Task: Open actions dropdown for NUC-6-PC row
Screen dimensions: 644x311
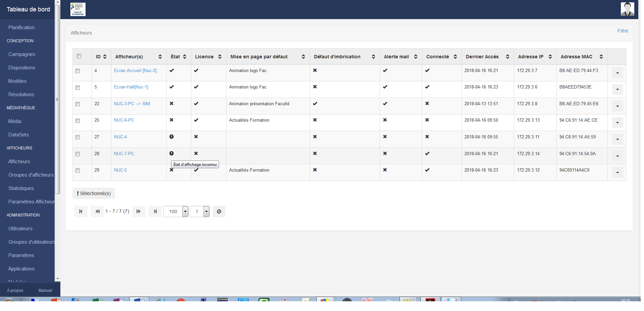Action: tap(618, 123)
